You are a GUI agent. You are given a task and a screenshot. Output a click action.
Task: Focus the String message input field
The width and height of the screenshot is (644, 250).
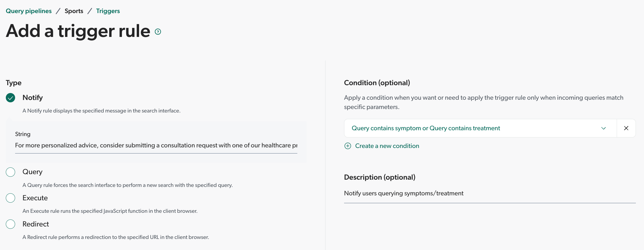point(156,145)
